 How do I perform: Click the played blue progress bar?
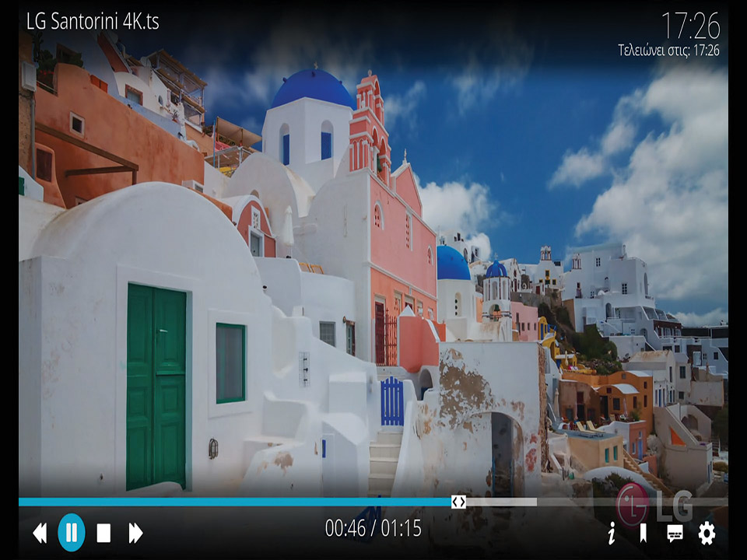click(x=235, y=502)
